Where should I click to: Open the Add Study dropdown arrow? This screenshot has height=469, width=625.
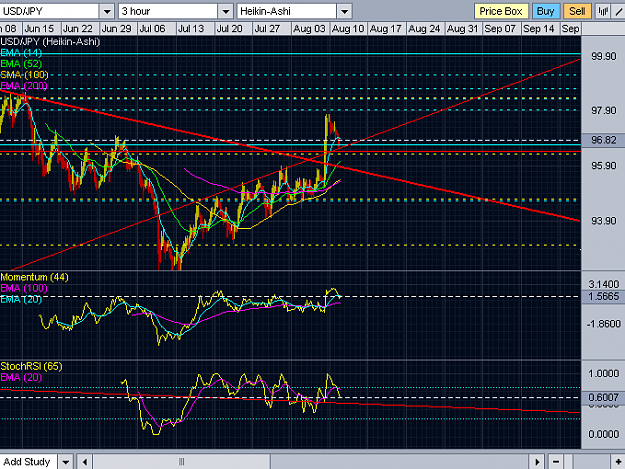(66, 462)
